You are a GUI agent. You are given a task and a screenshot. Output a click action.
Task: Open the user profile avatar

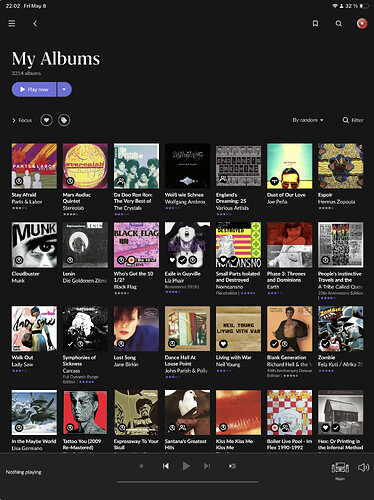(x=362, y=23)
